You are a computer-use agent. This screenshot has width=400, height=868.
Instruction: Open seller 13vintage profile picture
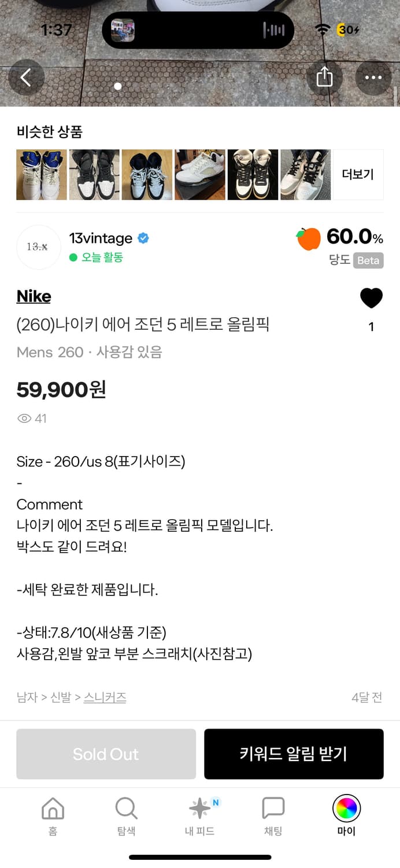click(38, 247)
